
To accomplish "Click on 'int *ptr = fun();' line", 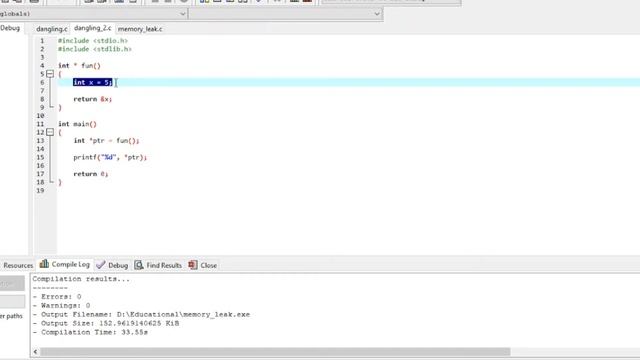I will [x=106, y=141].
